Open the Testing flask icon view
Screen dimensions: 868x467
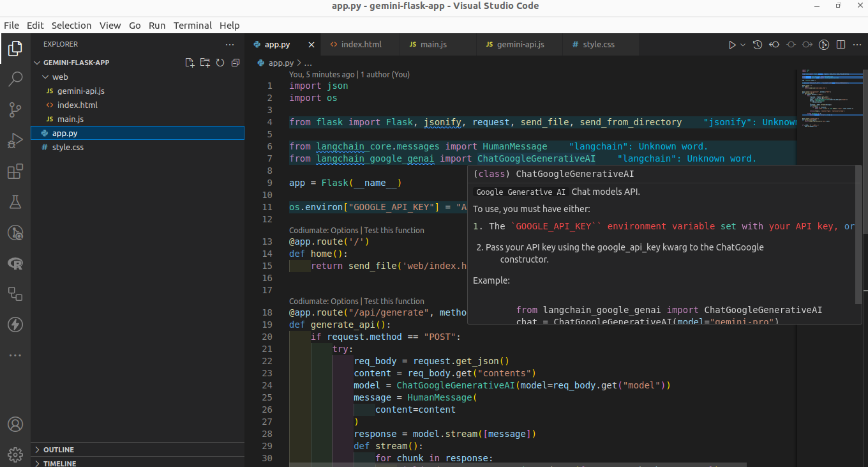pos(15,203)
